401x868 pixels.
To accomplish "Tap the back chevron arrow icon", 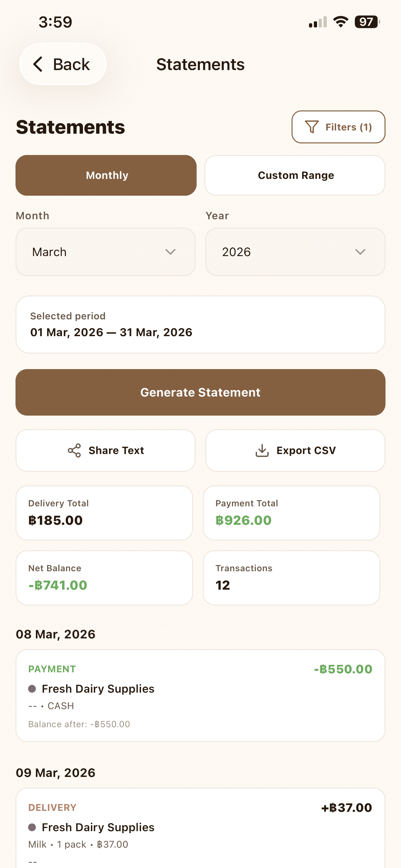I will click(x=38, y=64).
